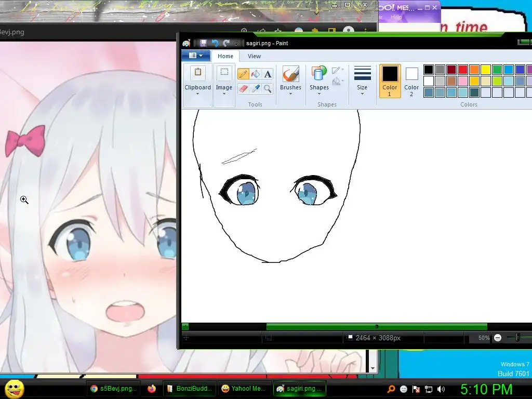Pick the gray swatch in the top palette row
The image size is (532, 399).
click(x=440, y=70)
